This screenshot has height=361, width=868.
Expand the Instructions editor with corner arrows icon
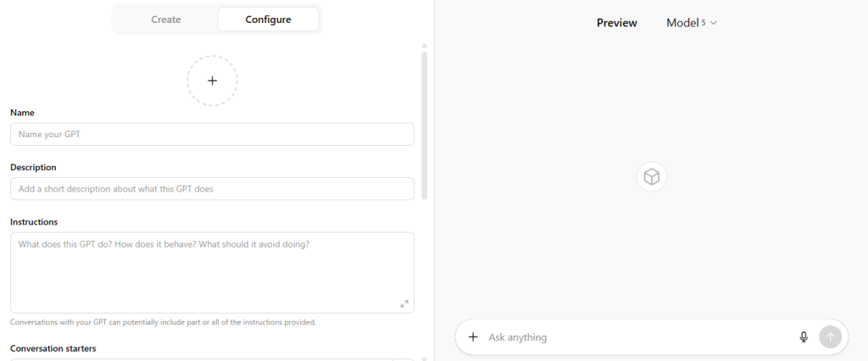coord(404,303)
